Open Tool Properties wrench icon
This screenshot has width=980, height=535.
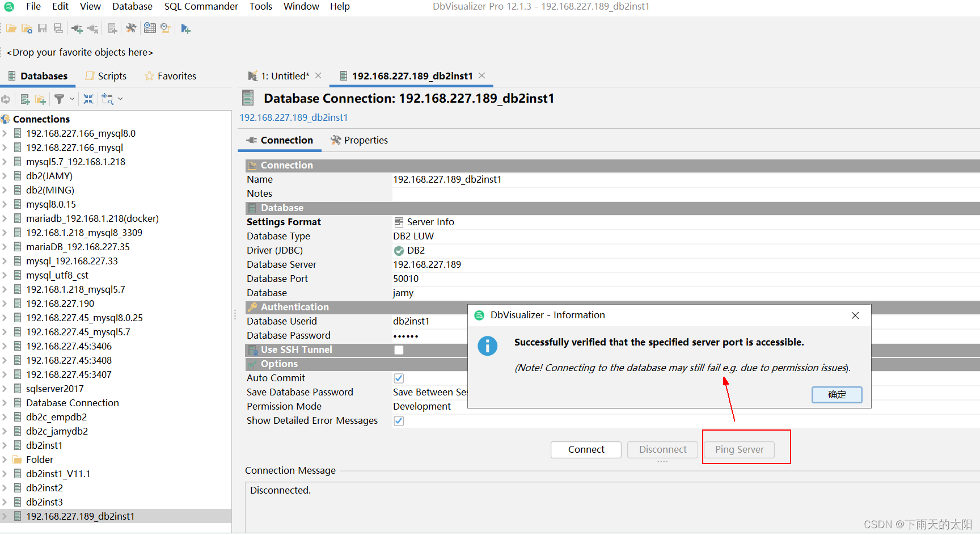[131, 28]
